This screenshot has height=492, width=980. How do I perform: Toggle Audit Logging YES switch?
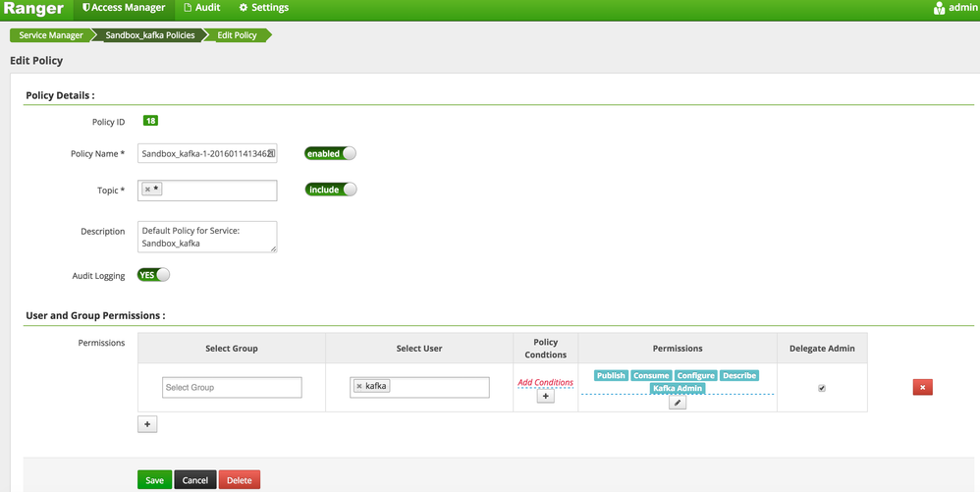coord(153,275)
